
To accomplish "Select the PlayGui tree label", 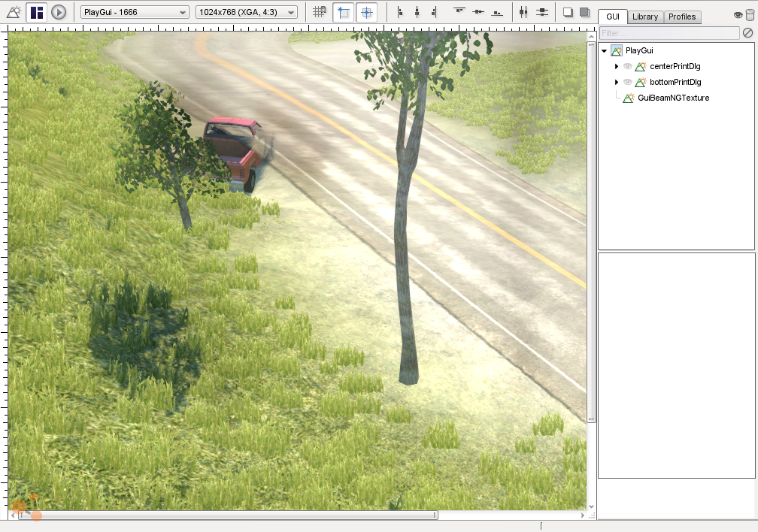I will tap(639, 51).
